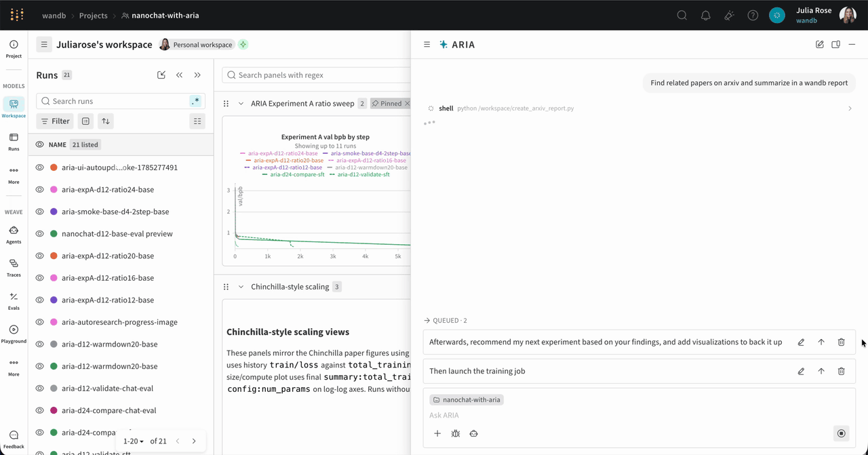Focus the Search panels with regex field
Viewport: 868px width, 455px height.
[316, 75]
